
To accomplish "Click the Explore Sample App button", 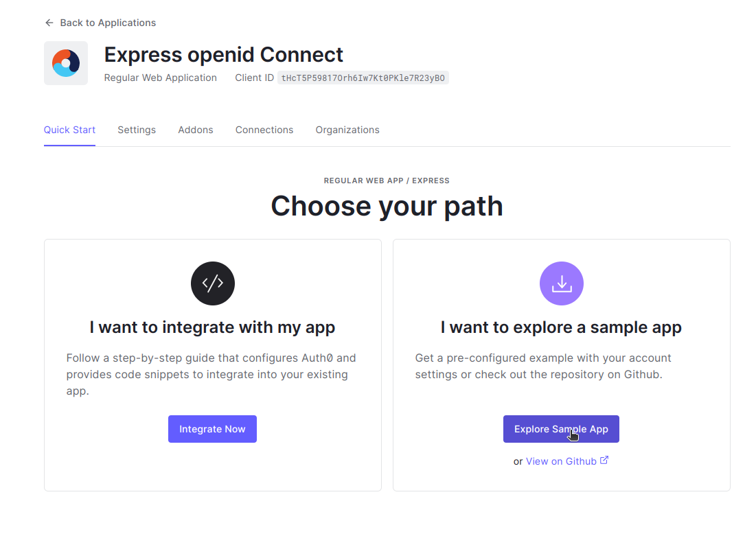I will pyautogui.click(x=561, y=428).
